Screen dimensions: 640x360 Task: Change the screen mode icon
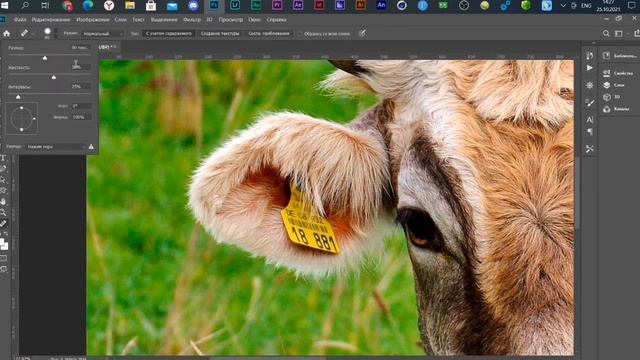coord(3,269)
